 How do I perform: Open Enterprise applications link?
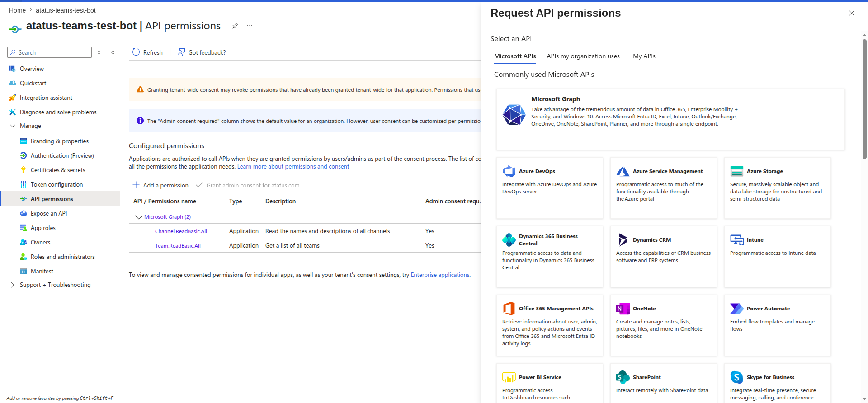tap(440, 275)
